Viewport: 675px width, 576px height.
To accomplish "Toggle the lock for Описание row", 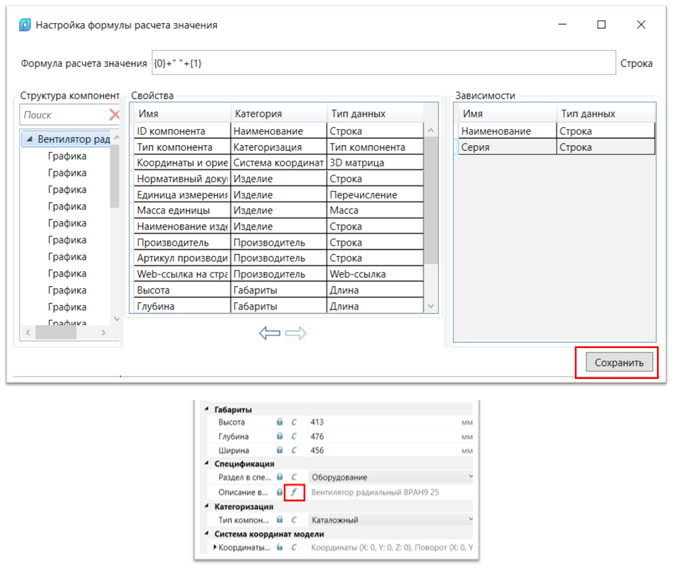I will click(280, 493).
